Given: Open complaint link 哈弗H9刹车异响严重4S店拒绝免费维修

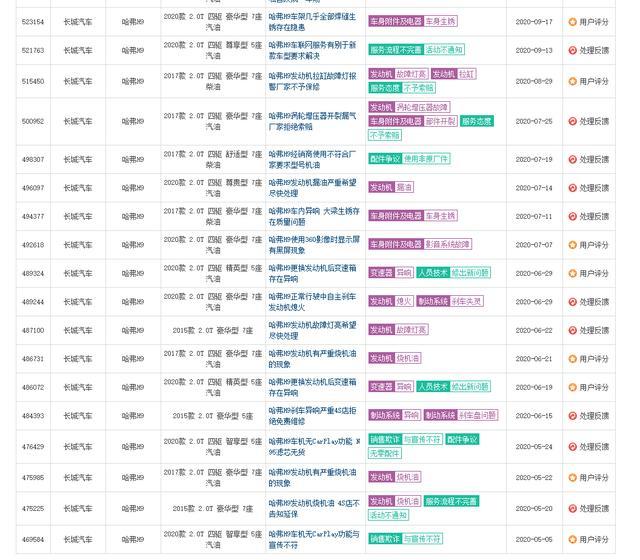Looking at the screenshot, I should [x=312, y=416].
